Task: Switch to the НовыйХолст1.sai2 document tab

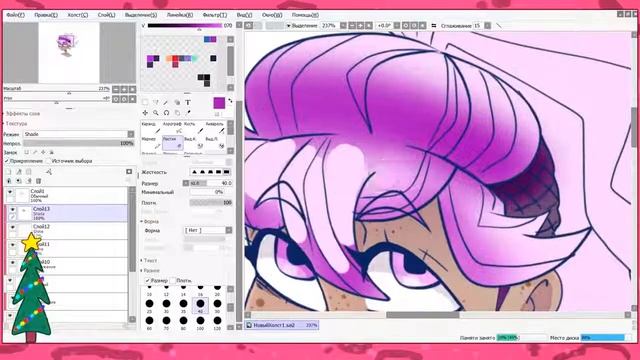Action: click(282, 325)
